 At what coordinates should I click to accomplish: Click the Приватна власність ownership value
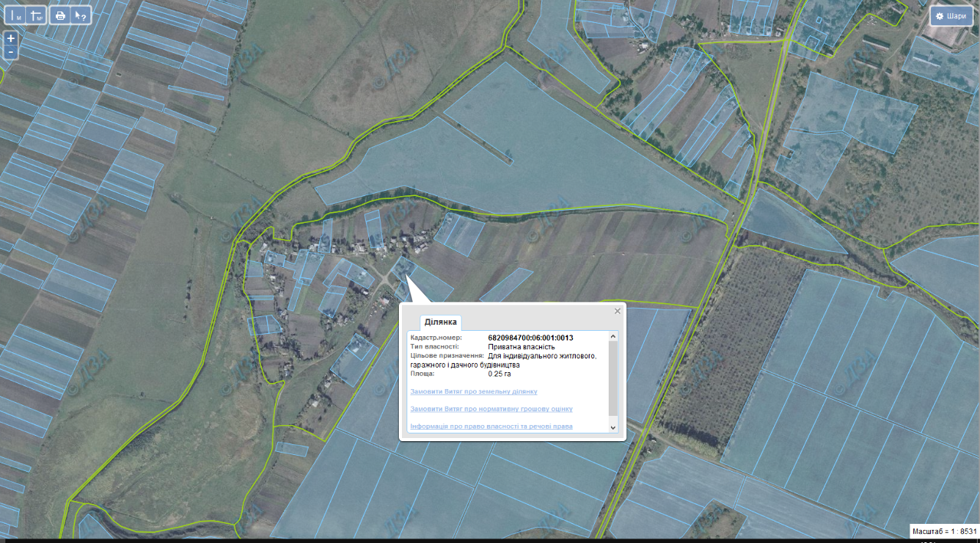pos(521,347)
